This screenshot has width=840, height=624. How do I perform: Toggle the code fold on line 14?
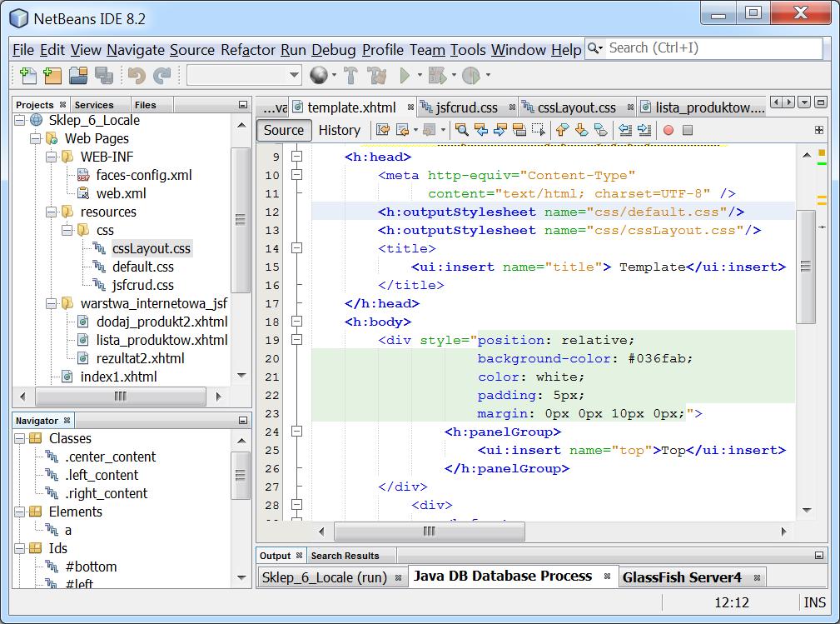[x=296, y=248]
